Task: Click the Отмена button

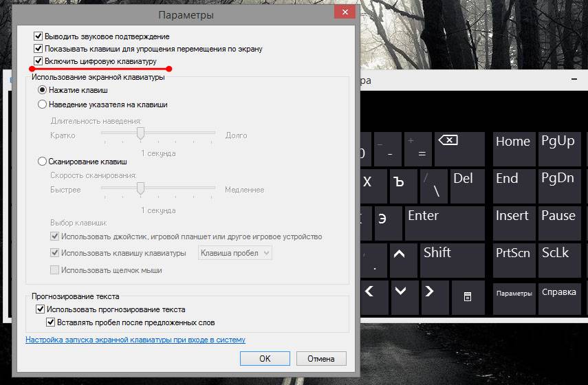Action: tap(321, 358)
